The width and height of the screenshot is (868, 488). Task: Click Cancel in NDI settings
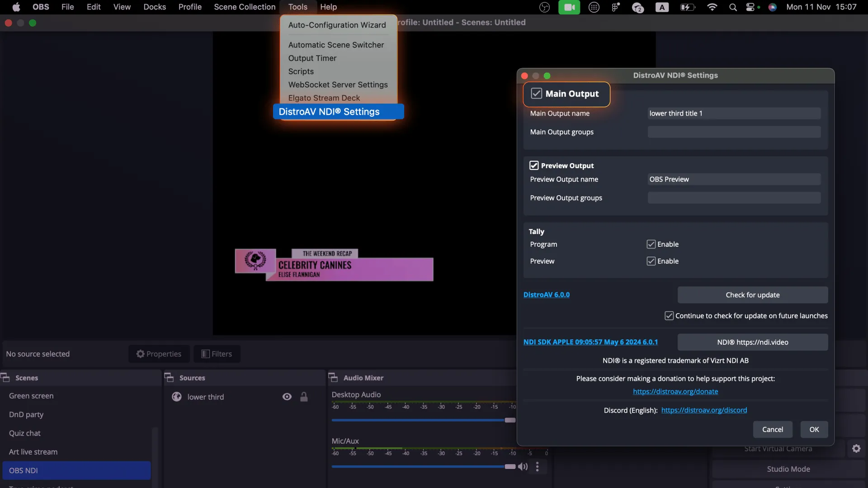(x=772, y=429)
